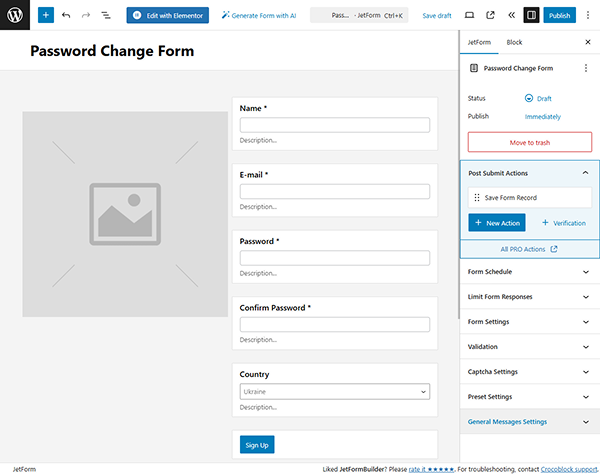
Task: Select the Save Form Record action
Action: pos(530,198)
